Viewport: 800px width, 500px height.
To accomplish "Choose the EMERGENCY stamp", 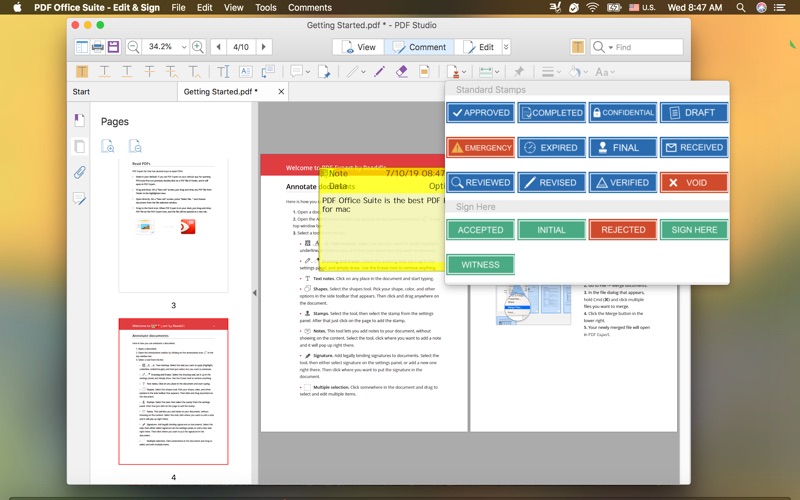I will click(480, 147).
